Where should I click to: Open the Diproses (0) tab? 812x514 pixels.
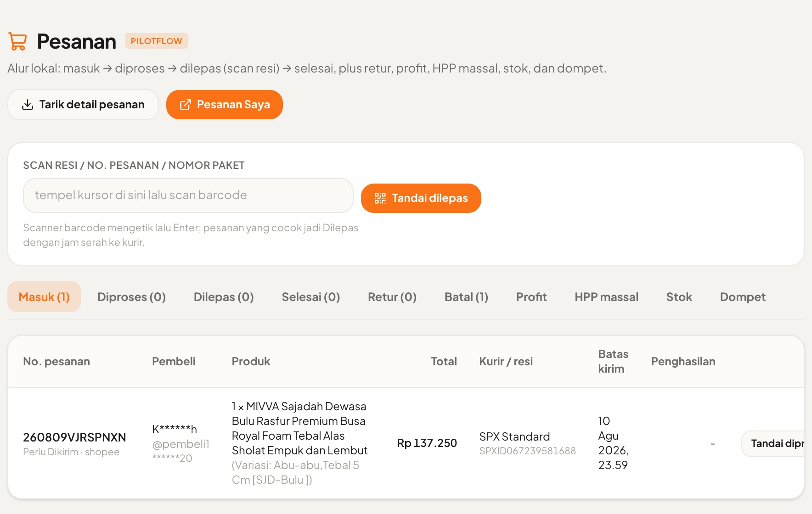click(x=132, y=297)
